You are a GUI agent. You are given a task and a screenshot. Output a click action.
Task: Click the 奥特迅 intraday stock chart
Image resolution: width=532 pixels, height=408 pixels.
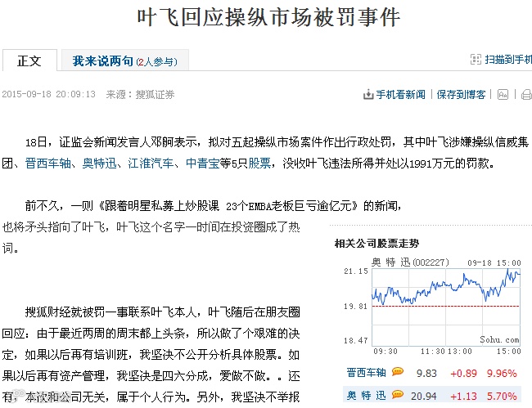pos(446,306)
